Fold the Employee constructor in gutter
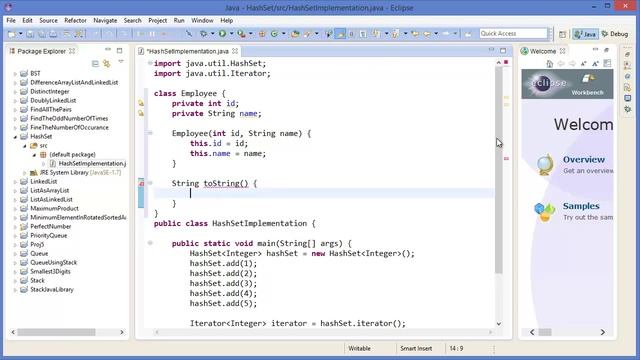 point(150,133)
